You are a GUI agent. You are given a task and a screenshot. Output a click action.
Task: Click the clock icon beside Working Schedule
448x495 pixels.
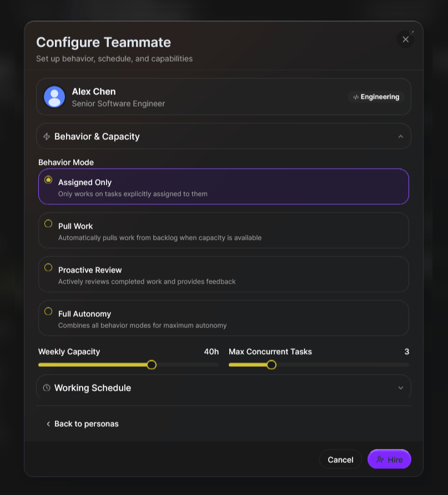point(47,388)
